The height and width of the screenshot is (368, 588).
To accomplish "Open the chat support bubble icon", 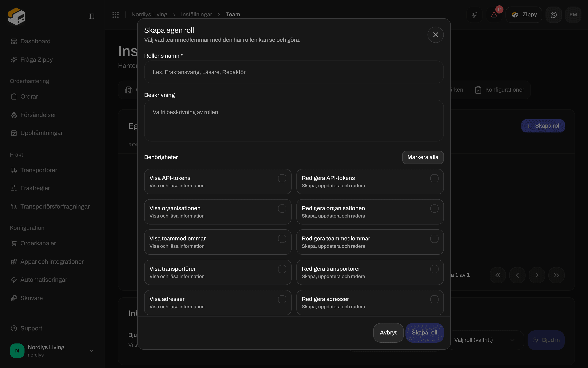I will point(553,15).
